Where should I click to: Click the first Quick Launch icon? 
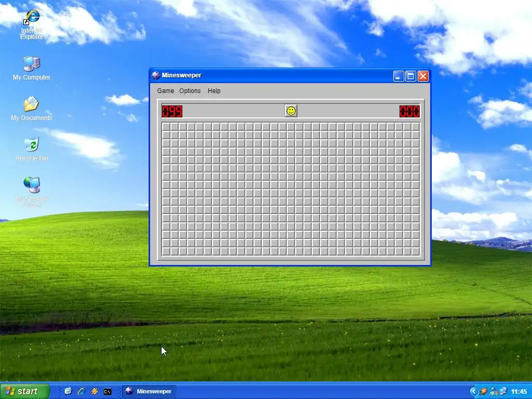pyautogui.click(x=68, y=391)
